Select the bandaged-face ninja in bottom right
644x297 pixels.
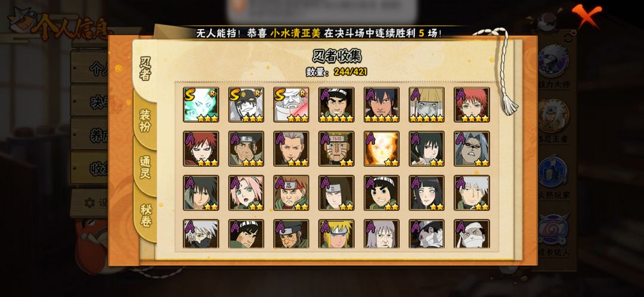(x=472, y=234)
